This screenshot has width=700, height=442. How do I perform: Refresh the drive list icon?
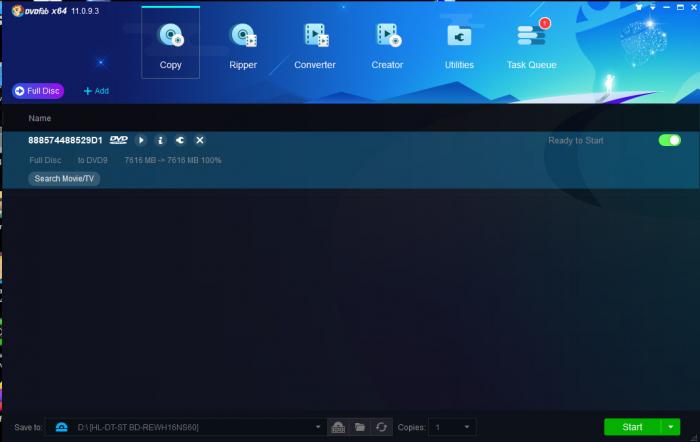coord(382,427)
